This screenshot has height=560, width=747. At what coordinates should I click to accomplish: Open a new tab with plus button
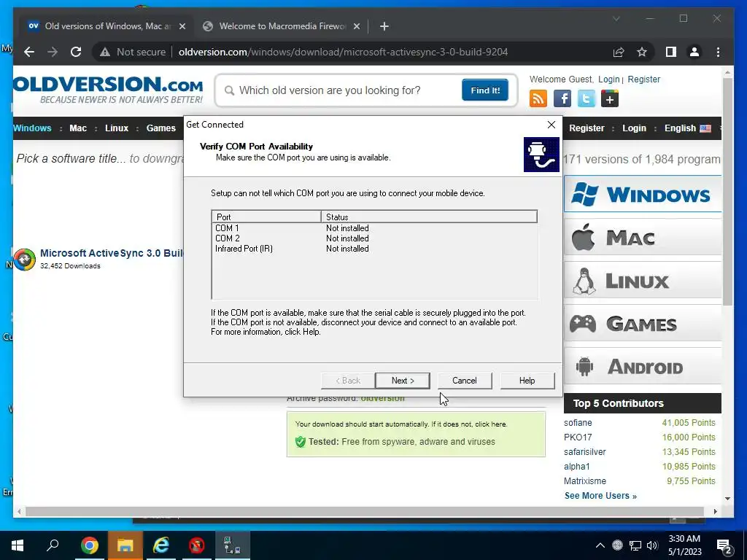tap(384, 26)
